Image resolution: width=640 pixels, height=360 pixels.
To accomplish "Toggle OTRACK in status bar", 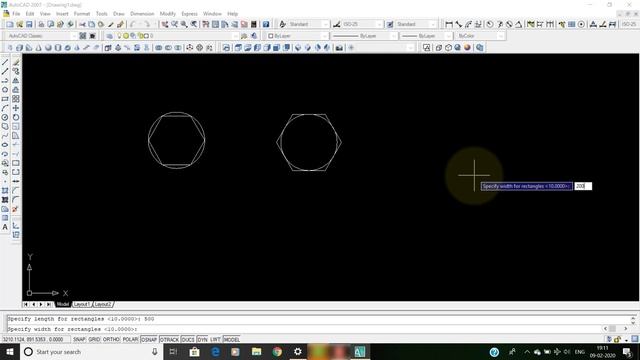I will point(169,339).
